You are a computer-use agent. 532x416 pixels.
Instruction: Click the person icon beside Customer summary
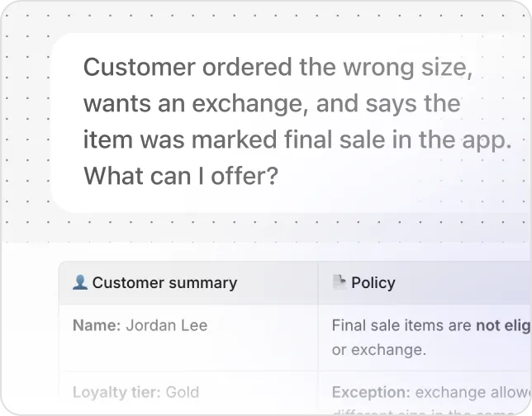click(80, 282)
